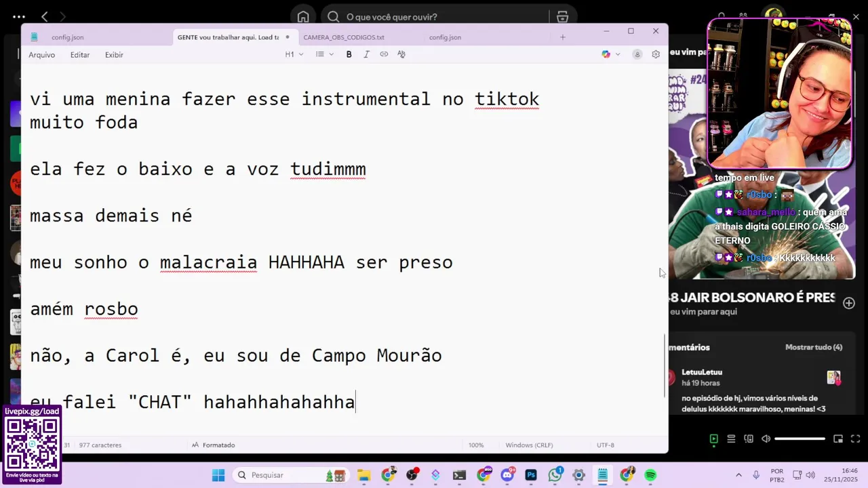
Task: Click Formatado status in Notepad
Action: pyautogui.click(x=214, y=445)
